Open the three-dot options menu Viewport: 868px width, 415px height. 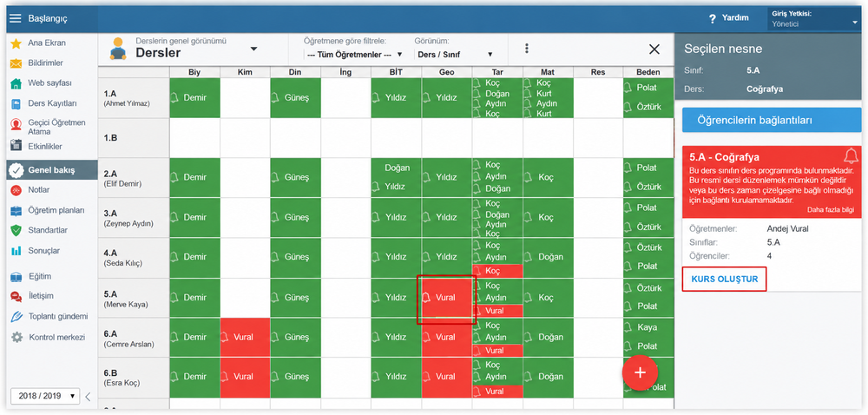pyautogui.click(x=527, y=49)
